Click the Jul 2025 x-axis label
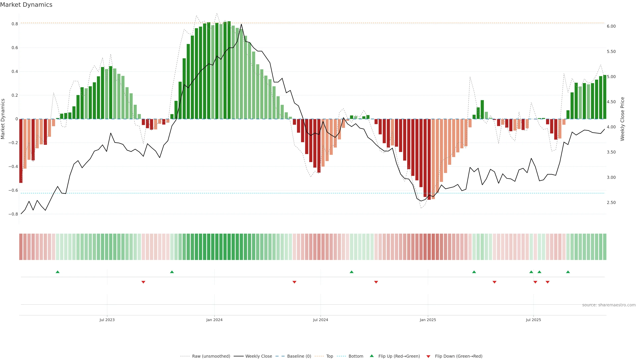Image resolution: width=644 pixels, height=362 pixels. 533,320
